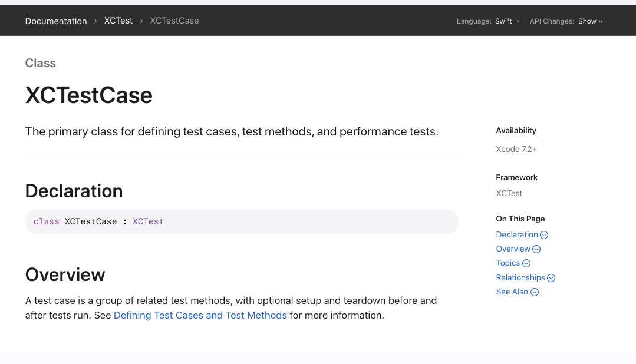Click the circled arrow icon next to Relationships

551,278
